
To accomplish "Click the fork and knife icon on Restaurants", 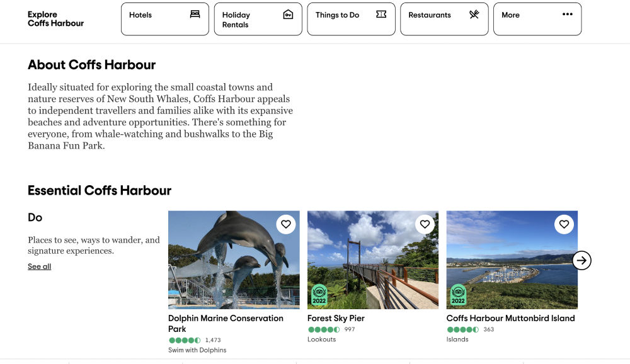I will (x=474, y=14).
